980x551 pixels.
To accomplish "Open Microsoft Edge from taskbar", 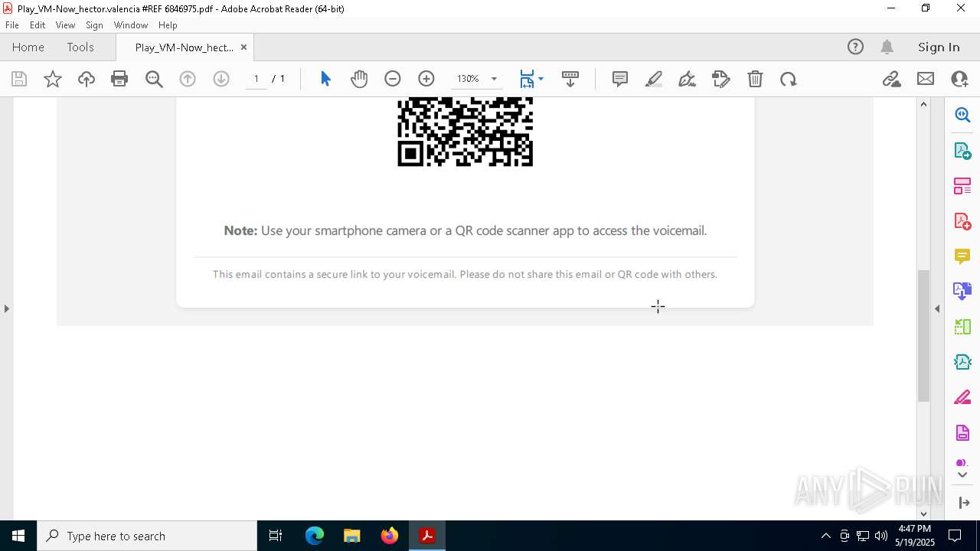I will click(x=315, y=536).
